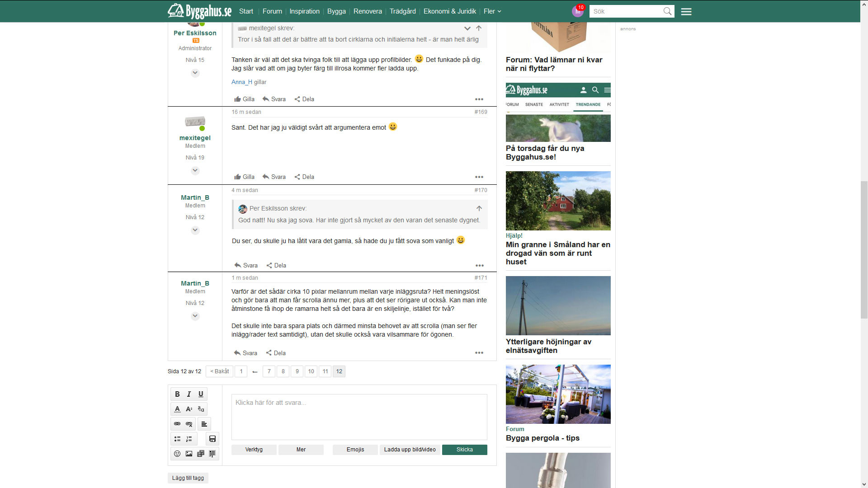Image resolution: width=868 pixels, height=488 pixels.
Task: Open the smiley picker icon in editor
Action: (177, 454)
